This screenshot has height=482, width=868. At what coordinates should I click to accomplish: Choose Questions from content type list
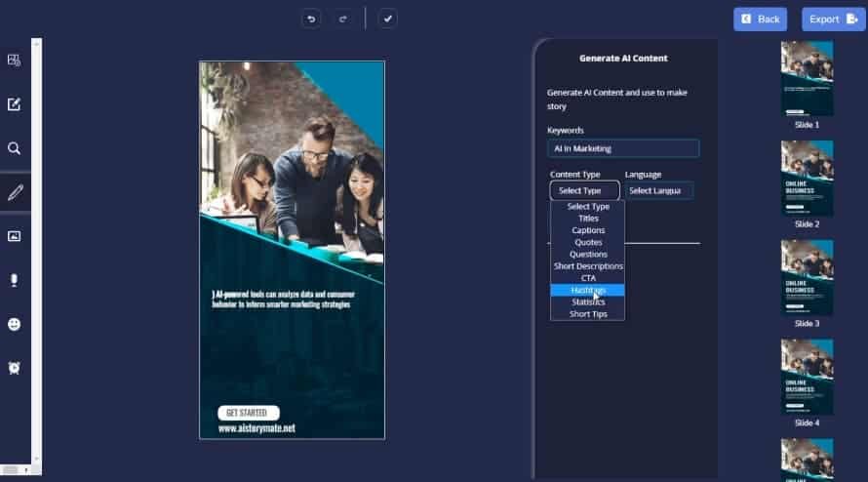[588, 255]
